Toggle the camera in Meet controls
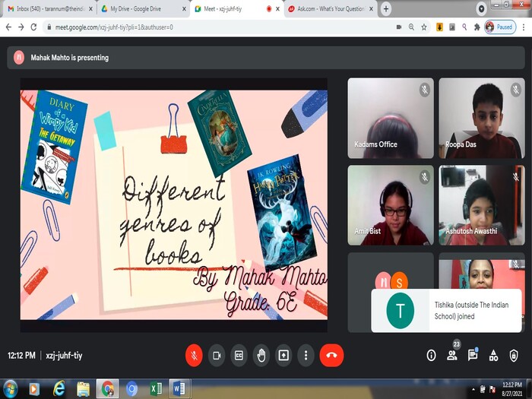 217,356
